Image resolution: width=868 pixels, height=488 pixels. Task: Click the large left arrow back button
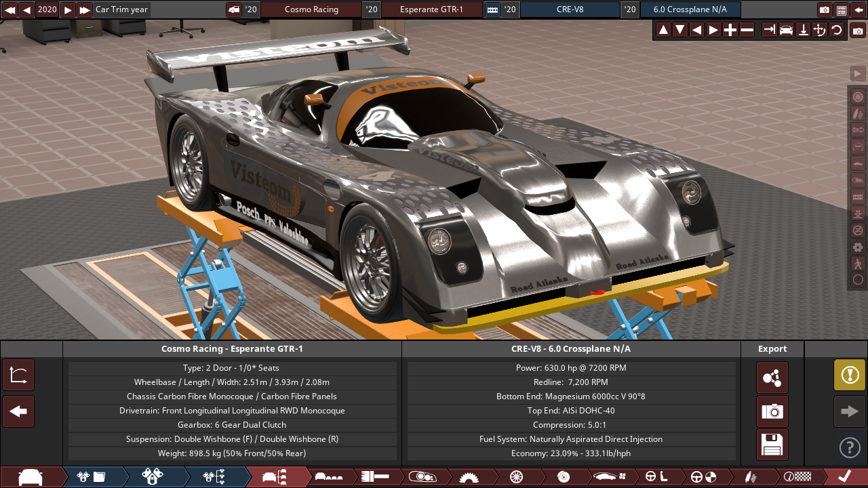[18, 411]
